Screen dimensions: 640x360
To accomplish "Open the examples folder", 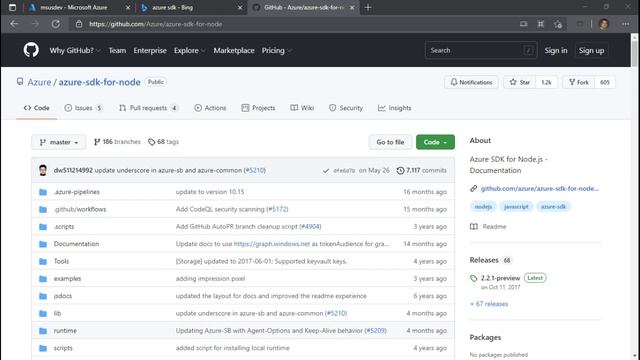I will click(67, 279).
